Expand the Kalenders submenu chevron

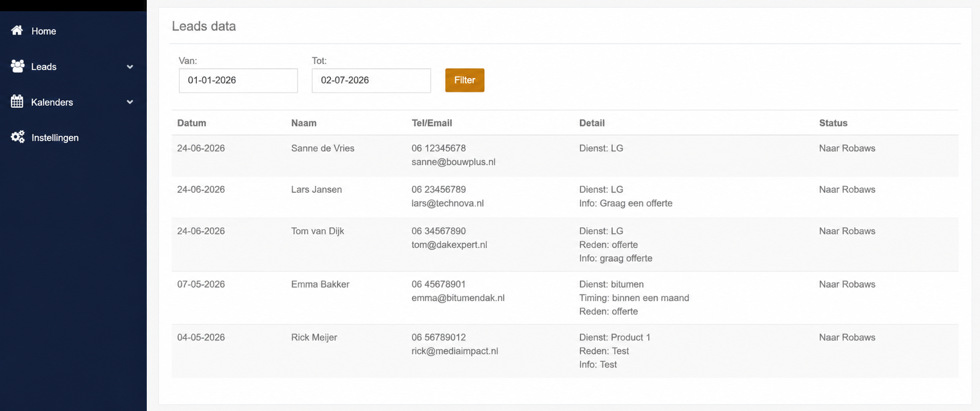(130, 102)
